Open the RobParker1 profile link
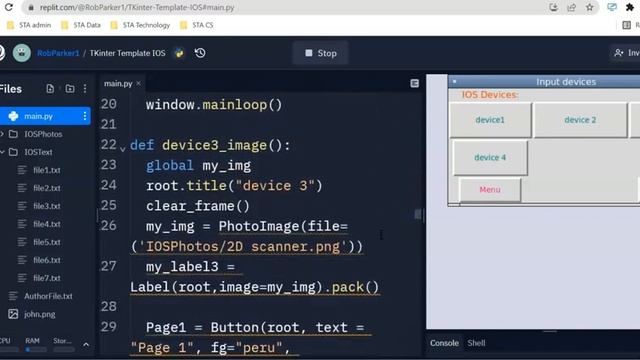 pos(58,53)
